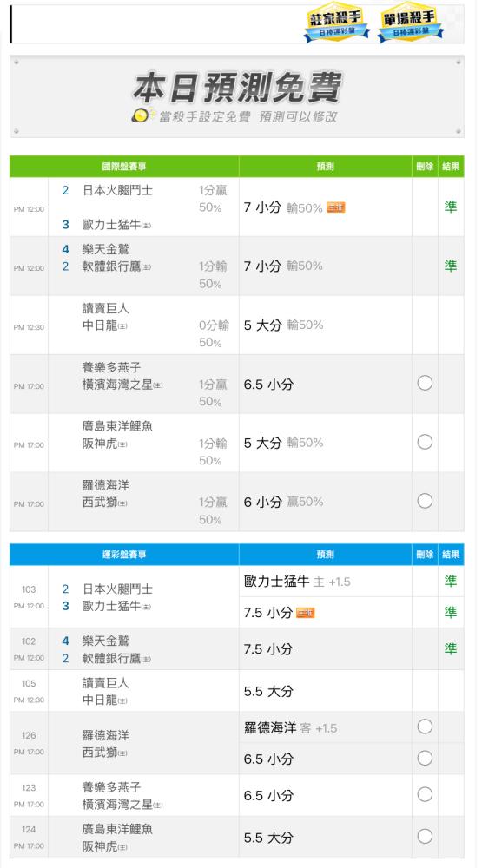
Task: Click orange tag beside 7.5 小分 prediction
Action: pyautogui.click(x=306, y=613)
